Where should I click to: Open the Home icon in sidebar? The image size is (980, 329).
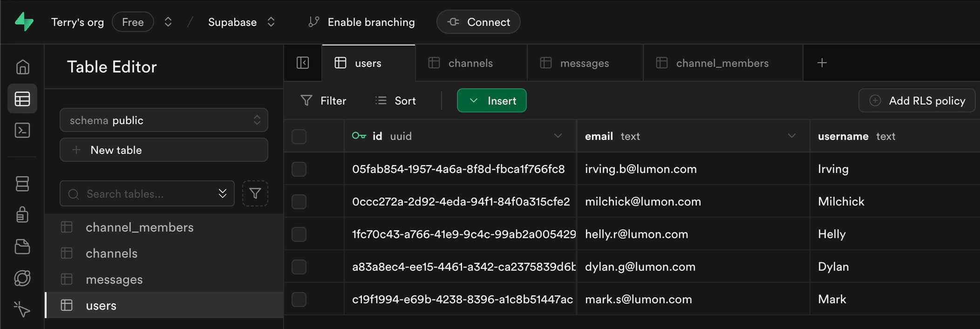(x=22, y=67)
